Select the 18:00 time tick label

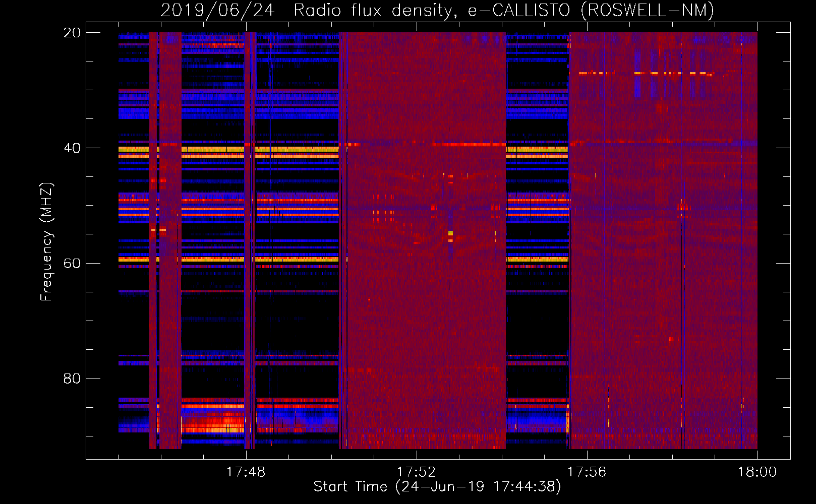click(x=757, y=472)
